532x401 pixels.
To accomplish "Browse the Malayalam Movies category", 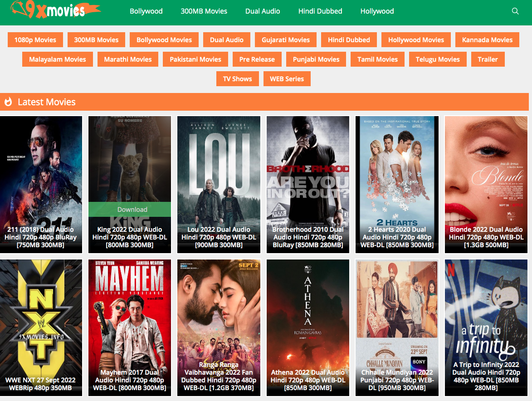I will (57, 59).
